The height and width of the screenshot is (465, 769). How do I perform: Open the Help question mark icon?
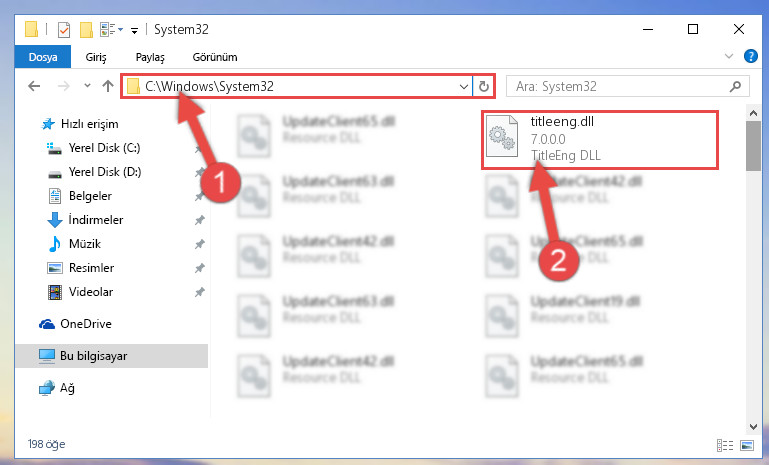pos(750,56)
